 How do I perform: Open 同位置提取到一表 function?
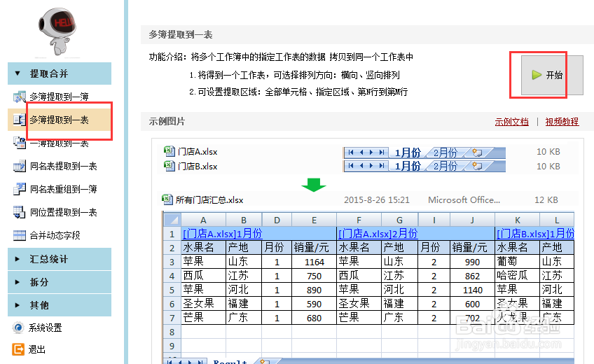pyautogui.click(x=63, y=212)
